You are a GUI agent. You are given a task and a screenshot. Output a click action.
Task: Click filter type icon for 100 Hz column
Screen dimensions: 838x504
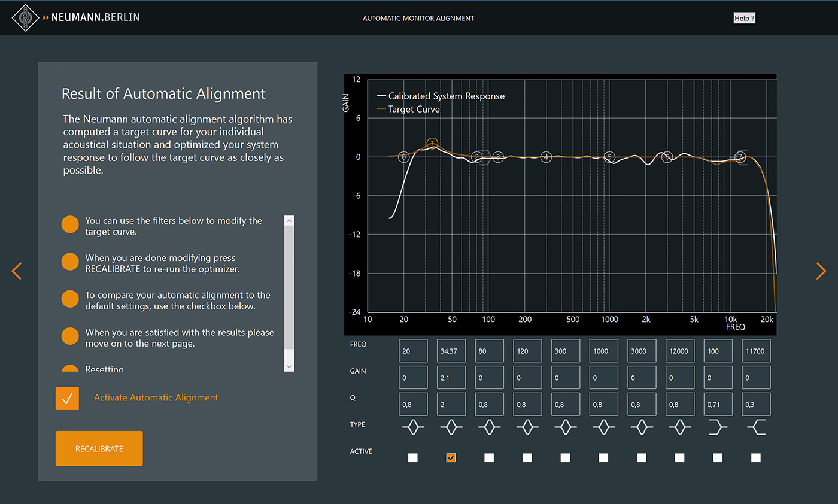pyautogui.click(x=718, y=427)
